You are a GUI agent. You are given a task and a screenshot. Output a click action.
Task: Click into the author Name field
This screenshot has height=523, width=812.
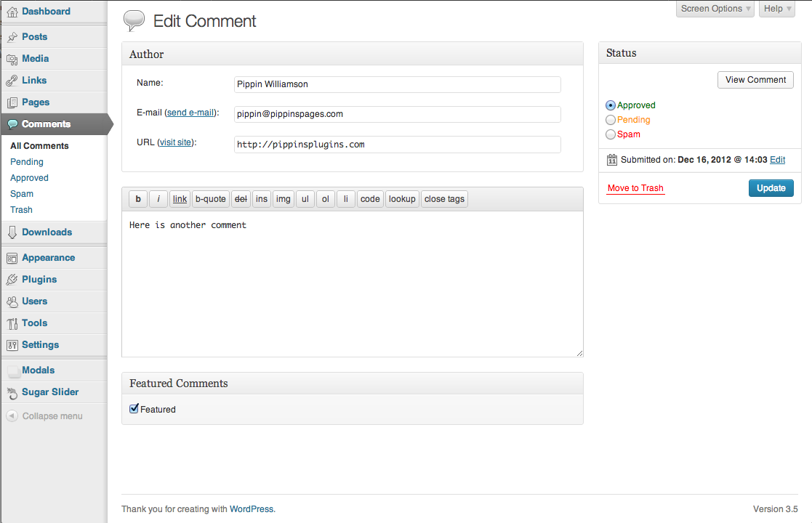click(397, 84)
